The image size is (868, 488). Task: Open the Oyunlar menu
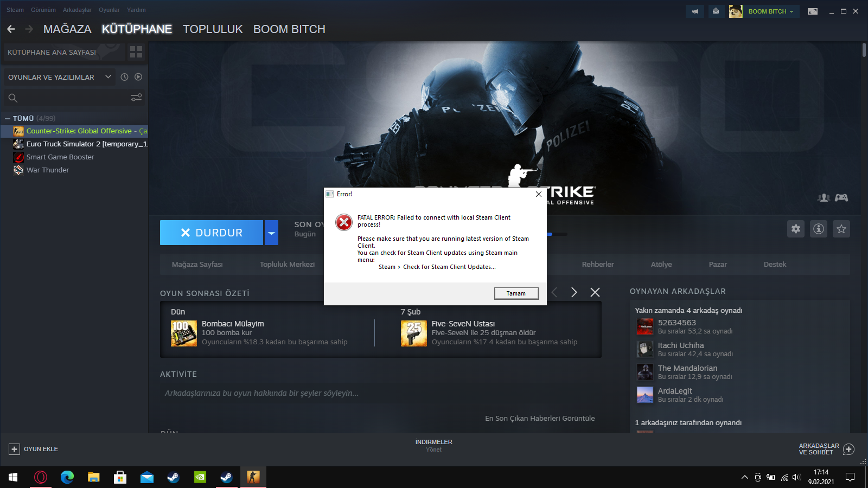point(109,10)
